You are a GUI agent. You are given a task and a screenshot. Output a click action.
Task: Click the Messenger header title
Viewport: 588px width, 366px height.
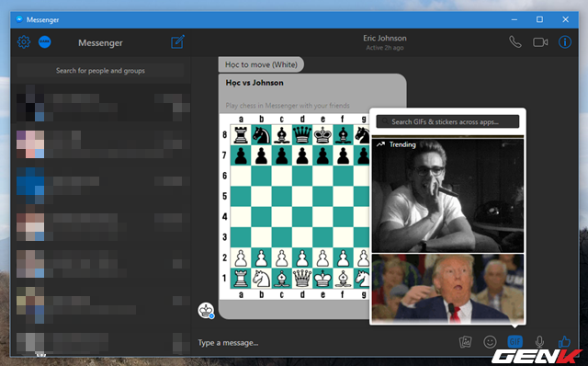tap(100, 43)
